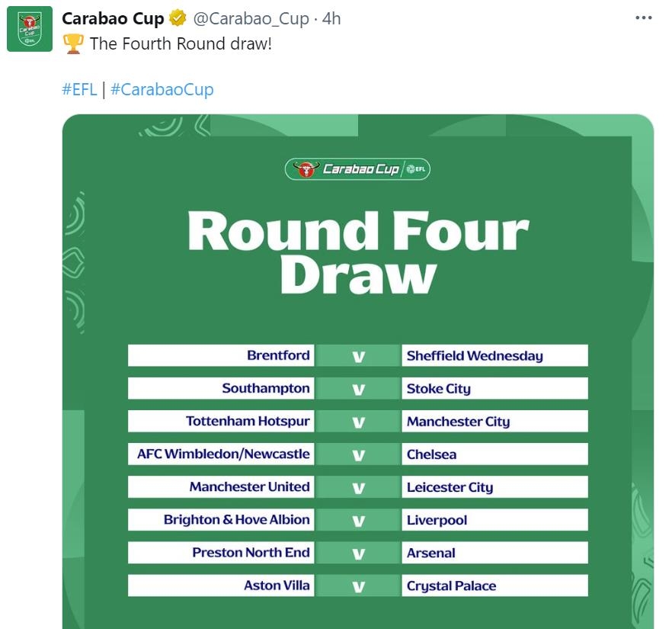Click the Round Four Draw heading
Image resolution: width=672 pixels, height=629 pixels.
357,253
